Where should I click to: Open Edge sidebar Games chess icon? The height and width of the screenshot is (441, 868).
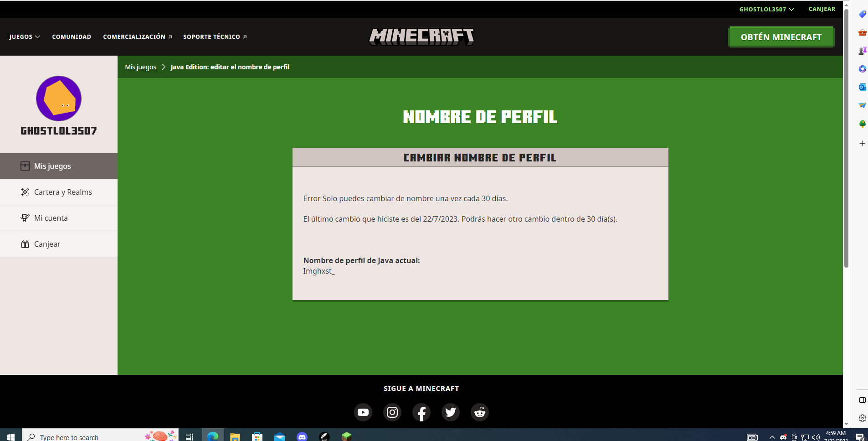click(862, 51)
